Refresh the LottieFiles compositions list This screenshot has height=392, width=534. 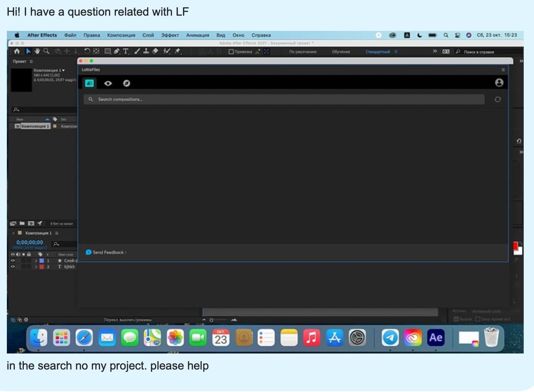(x=498, y=100)
